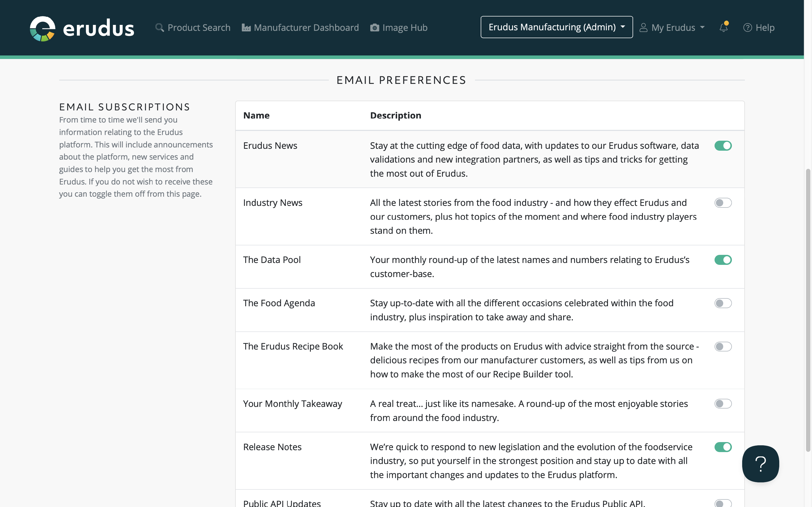
Task: Open the notifications bell icon
Action: (x=723, y=28)
